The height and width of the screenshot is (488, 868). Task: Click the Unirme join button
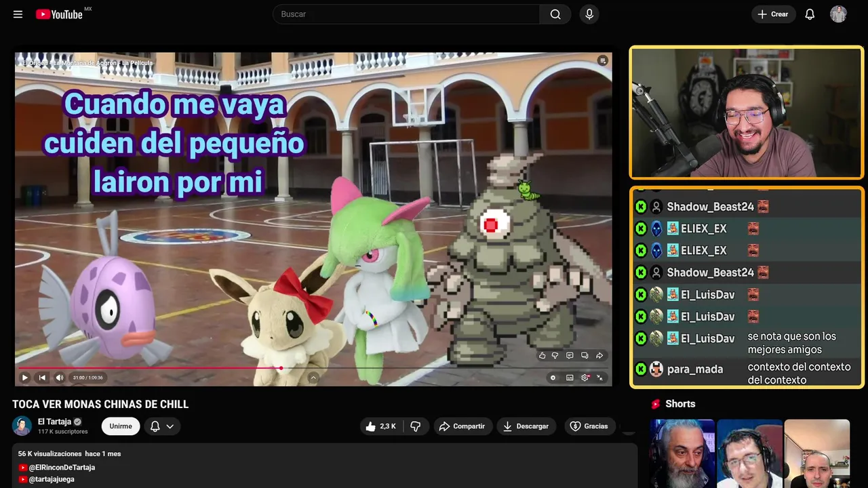(121, 426)
